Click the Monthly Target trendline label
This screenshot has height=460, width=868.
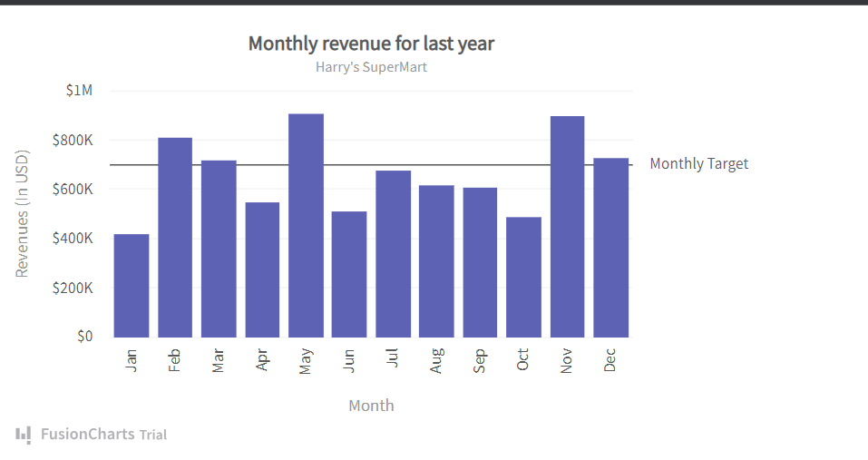click(x=698, y=164)
